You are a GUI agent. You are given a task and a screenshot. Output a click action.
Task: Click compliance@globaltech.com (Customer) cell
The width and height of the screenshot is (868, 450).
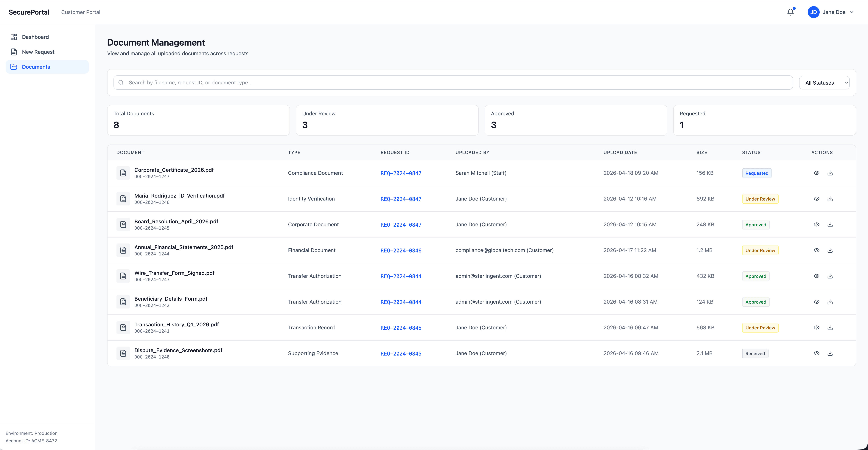click(504, 250)
